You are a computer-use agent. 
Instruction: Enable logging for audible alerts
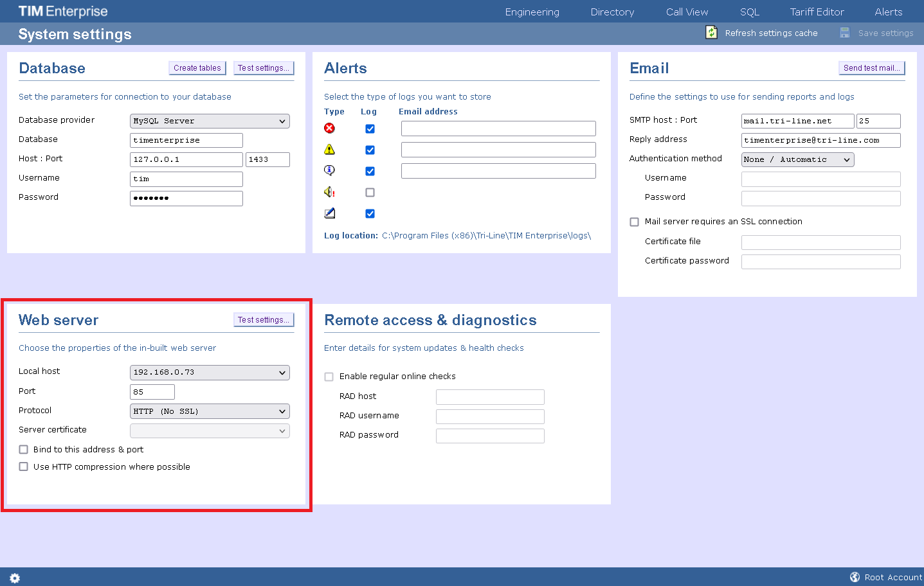click(x=370, y=191)
